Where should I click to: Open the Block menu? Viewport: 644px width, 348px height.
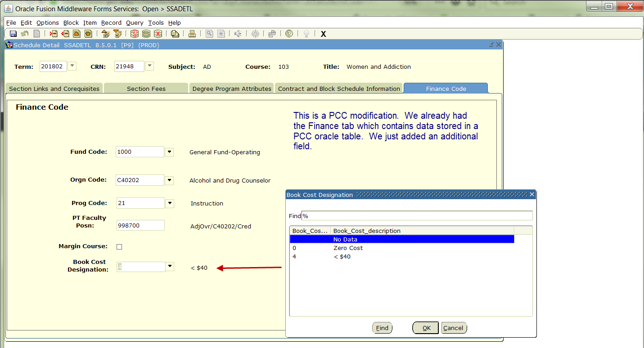pyautogui.click(x=71, y=22)
